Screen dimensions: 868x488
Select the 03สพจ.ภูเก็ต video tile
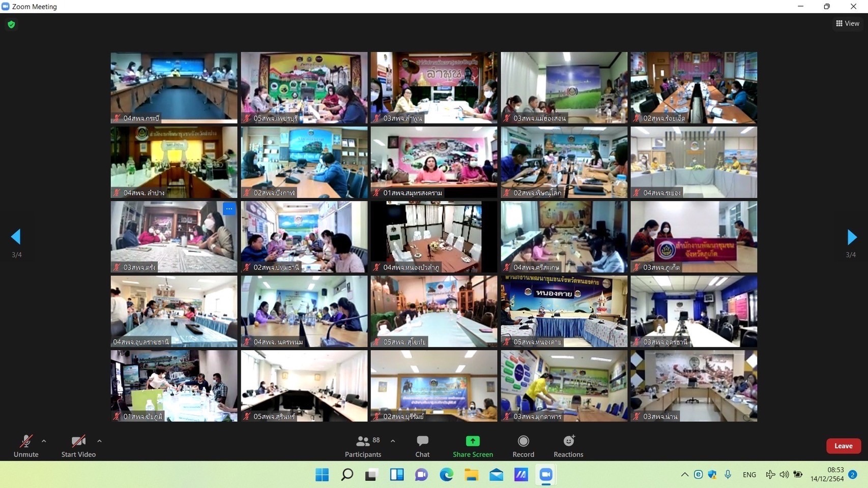click(694, 237)
